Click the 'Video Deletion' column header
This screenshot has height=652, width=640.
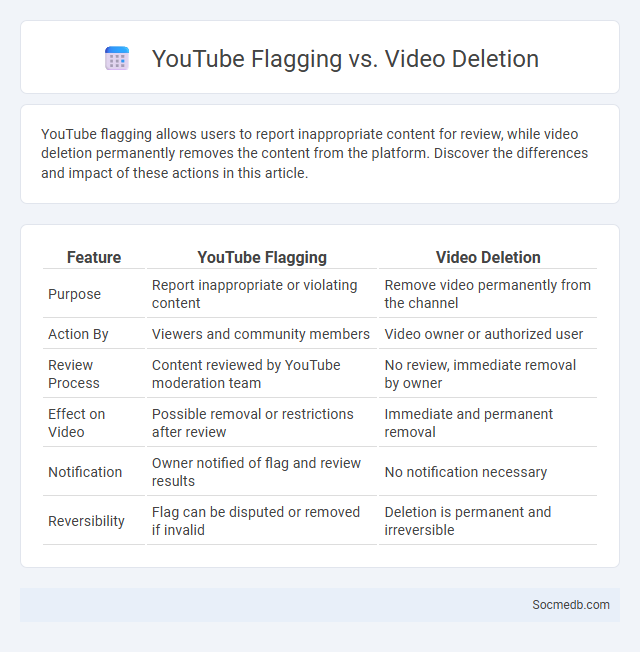tap(488, 257)
